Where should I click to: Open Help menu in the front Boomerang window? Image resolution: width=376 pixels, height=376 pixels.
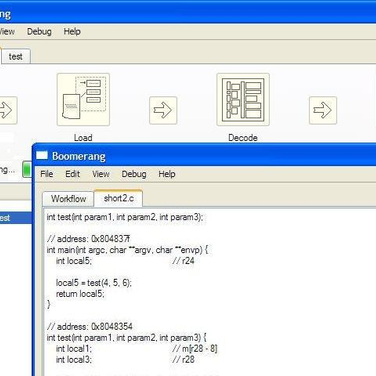click(167, 174)
